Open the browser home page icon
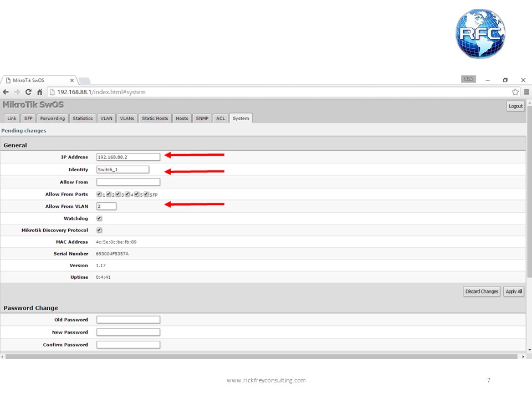The image size is (532, 399). coord(39,92)
